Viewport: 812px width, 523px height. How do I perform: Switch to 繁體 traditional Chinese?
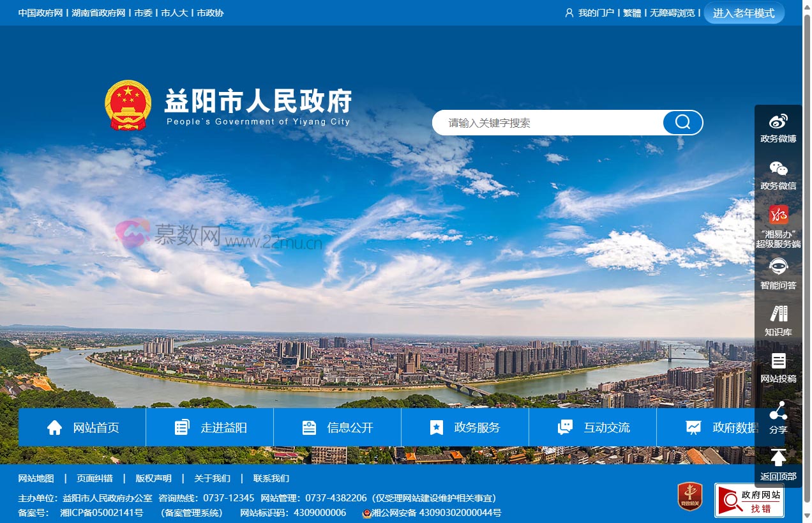(632, 13)
